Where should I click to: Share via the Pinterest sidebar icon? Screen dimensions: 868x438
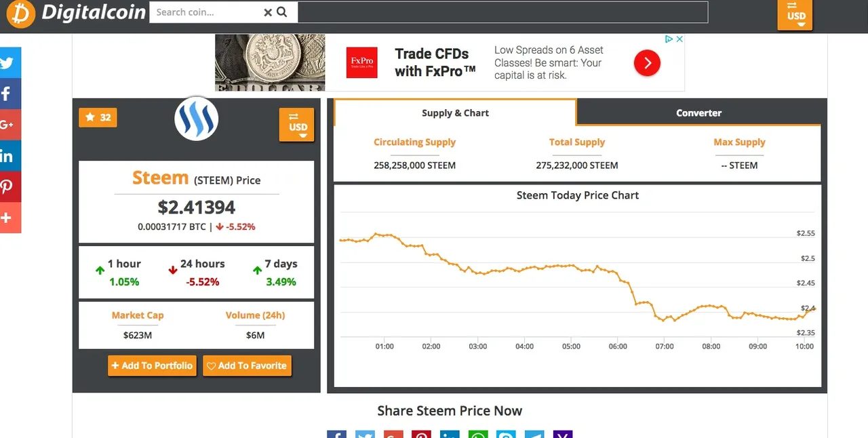coord(9,187)
